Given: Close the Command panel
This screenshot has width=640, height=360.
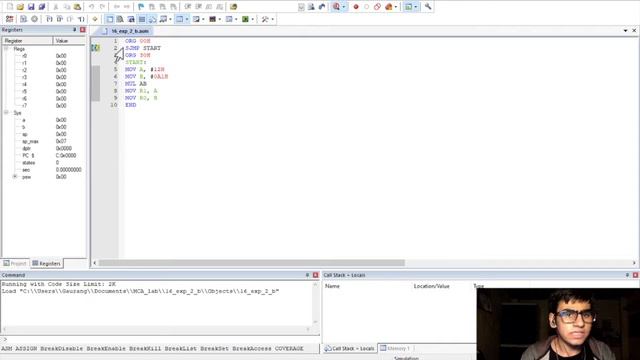Looking at the screenshot, I should pos(316,275).
